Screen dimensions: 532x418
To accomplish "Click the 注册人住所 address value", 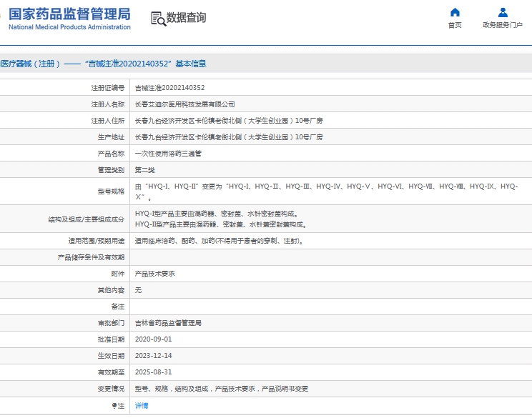I will [229, 121].
